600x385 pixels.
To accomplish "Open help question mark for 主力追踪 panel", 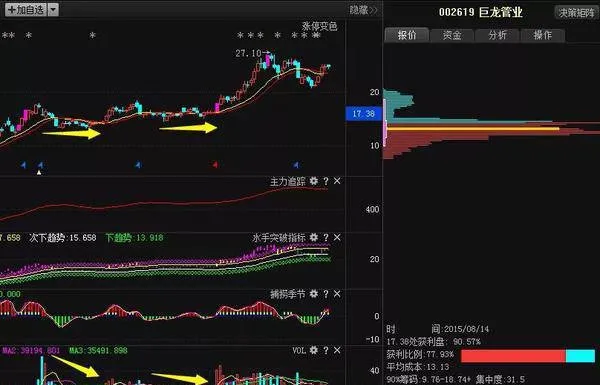I will (326, 181).
